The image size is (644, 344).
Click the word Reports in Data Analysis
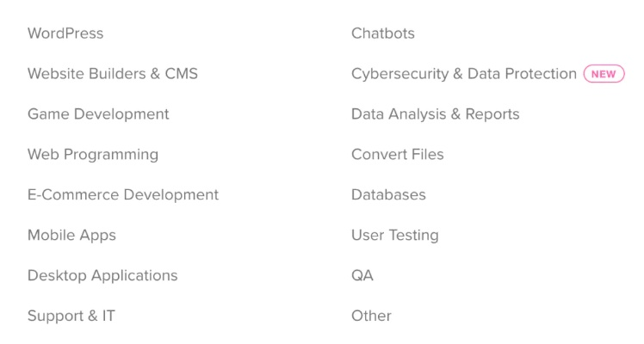[x=492, y=114]
